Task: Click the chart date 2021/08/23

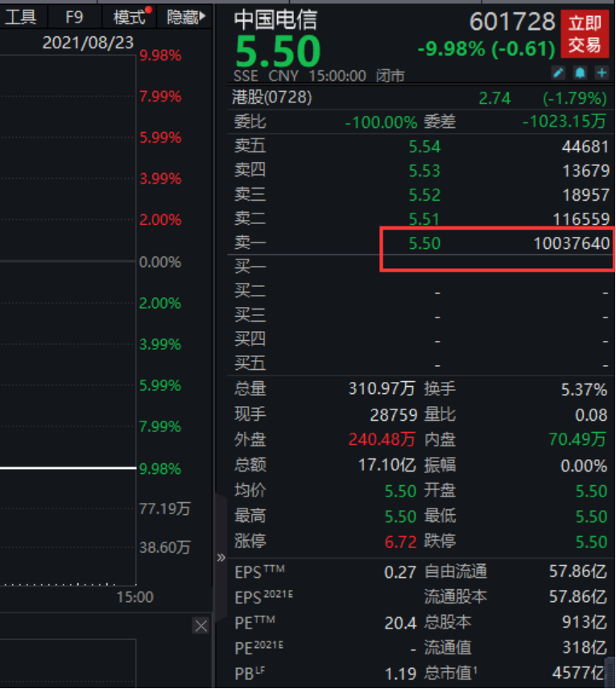Action: 88,43
